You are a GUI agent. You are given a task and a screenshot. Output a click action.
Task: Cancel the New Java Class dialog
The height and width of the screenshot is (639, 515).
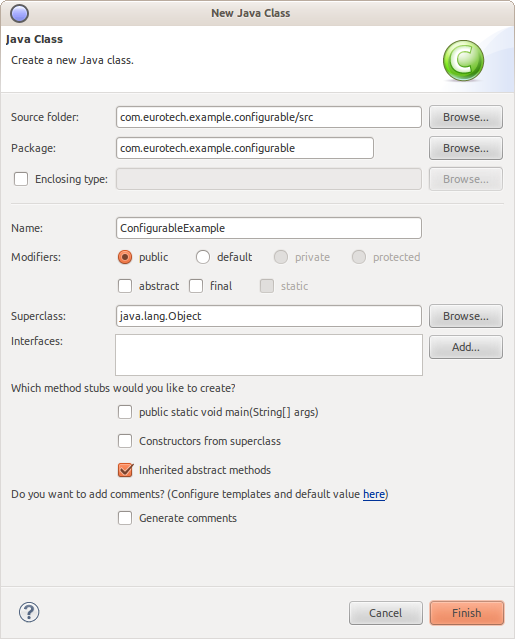[385, 613]
